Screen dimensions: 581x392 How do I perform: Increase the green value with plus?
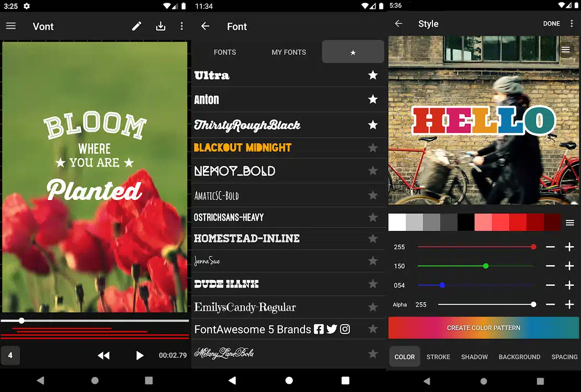569,266
